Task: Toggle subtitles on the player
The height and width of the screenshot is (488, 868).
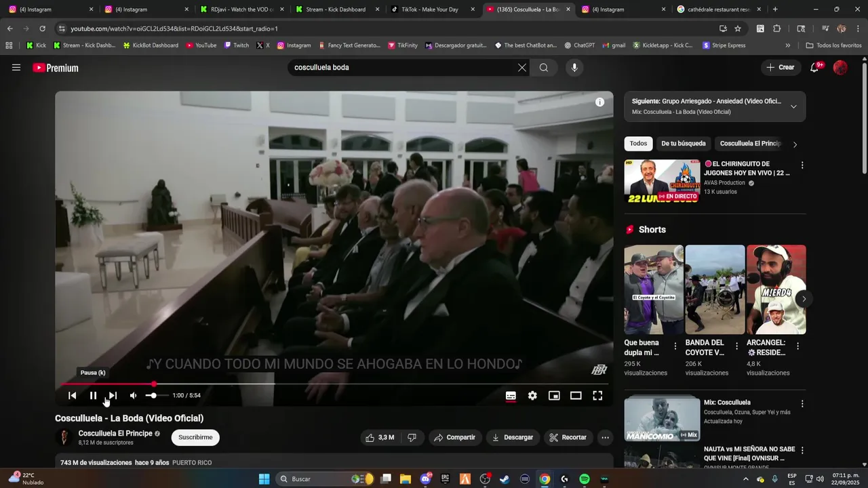Action: (511, 396)
